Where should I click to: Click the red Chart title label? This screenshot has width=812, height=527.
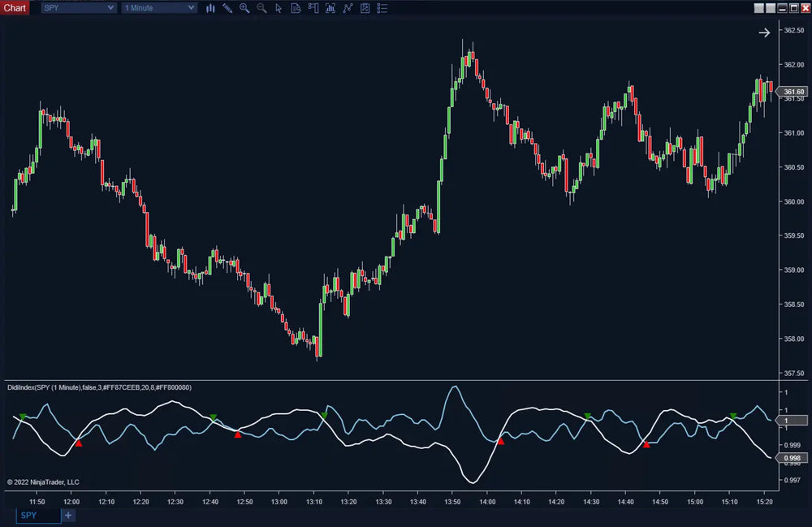(15, 8)
